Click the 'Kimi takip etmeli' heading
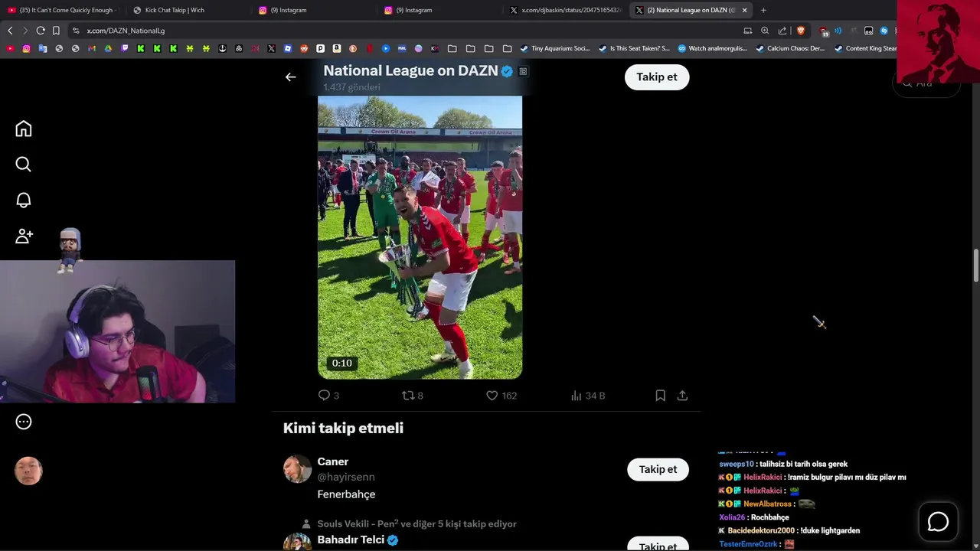This screenshot has width=980, height=551. click(x=343, y=428)
